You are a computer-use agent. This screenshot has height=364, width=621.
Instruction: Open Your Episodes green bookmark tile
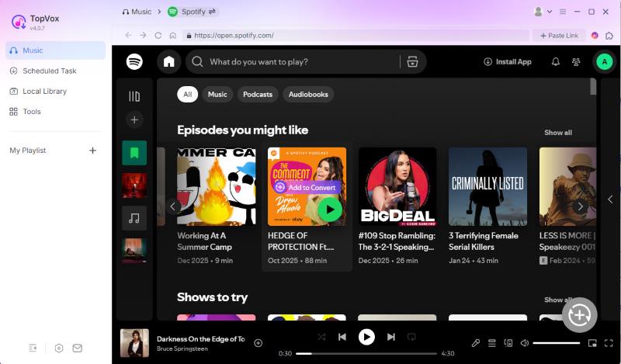point(134,153)
